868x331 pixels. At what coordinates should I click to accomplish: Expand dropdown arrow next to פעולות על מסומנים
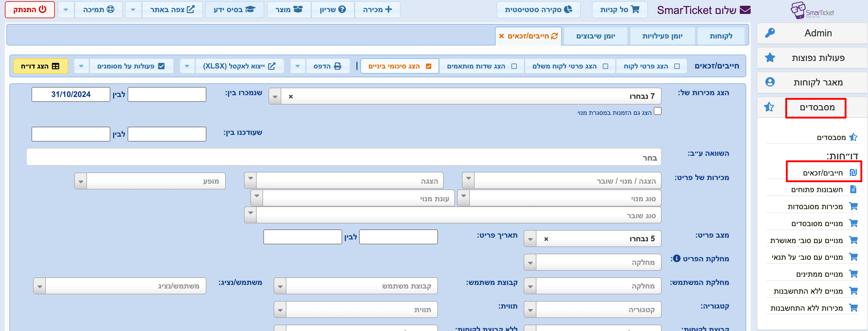[82, 66]
